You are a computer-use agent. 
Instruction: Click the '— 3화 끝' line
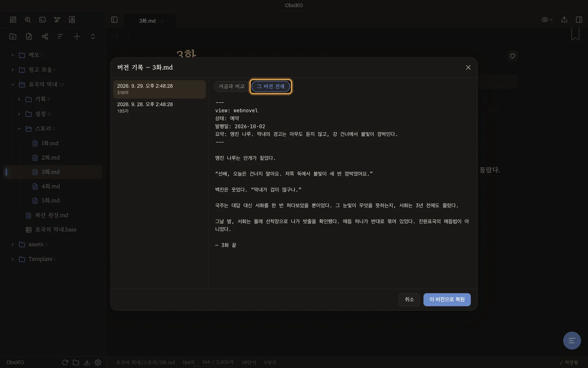click(226, 245)
